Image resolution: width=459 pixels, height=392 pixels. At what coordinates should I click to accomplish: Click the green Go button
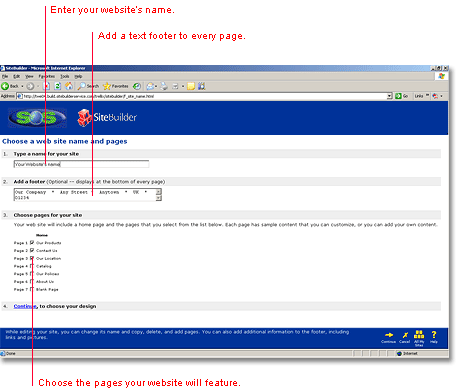398,96
